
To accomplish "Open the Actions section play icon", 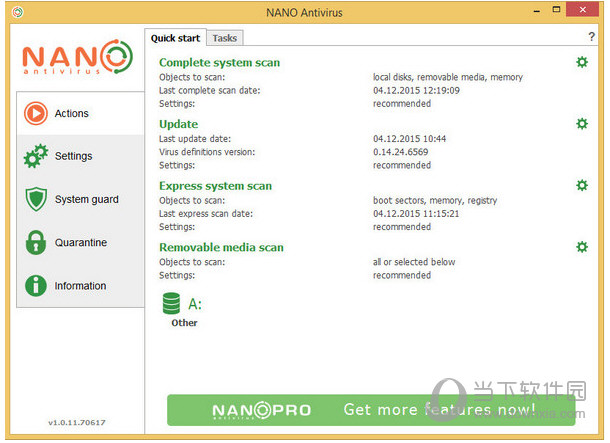I will (36, 114).
